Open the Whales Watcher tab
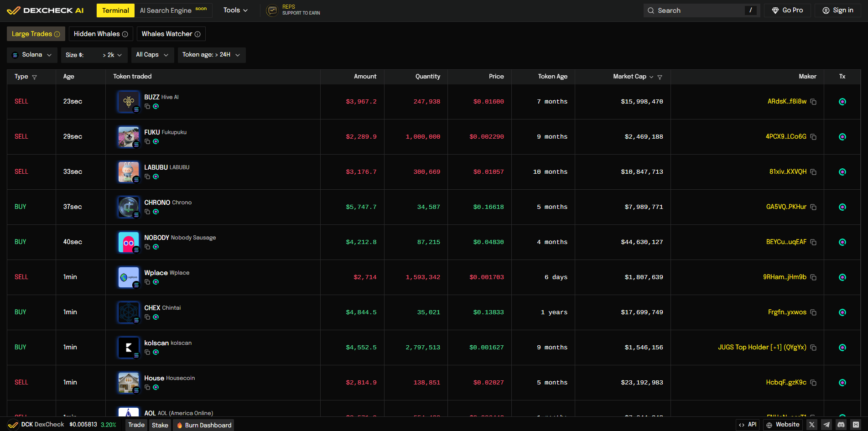 point(171,33)
